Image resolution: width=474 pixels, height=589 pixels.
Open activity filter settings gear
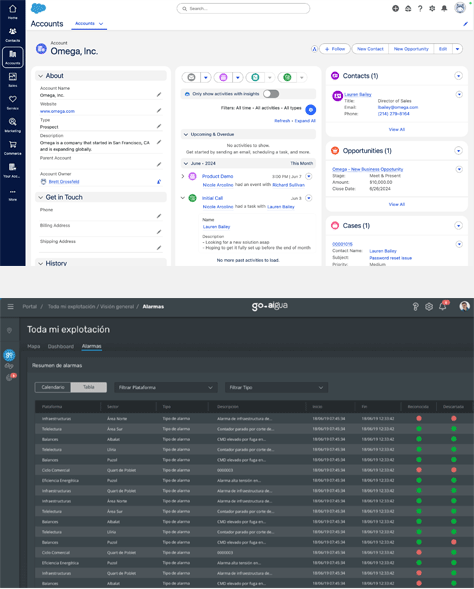(x=311, y=110)
